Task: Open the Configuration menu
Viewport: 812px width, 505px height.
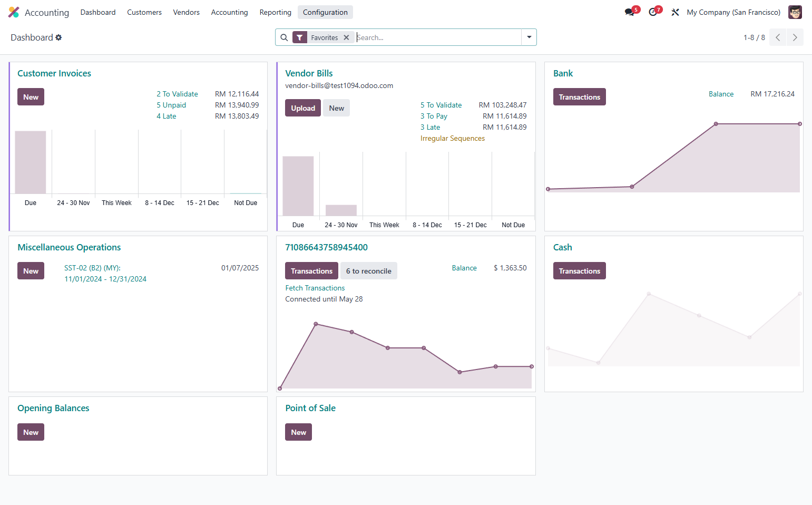Action: tap(325, 12)
